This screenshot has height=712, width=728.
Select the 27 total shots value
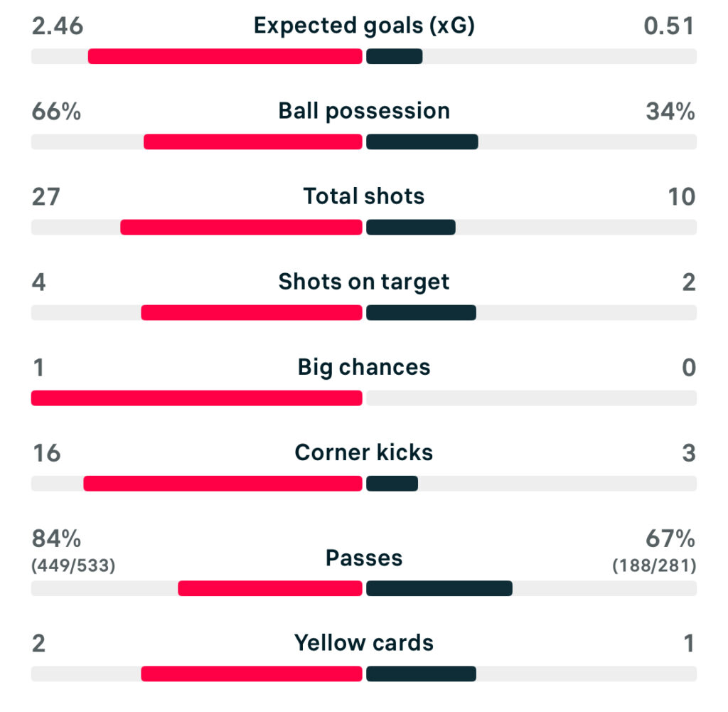[46, 197]
